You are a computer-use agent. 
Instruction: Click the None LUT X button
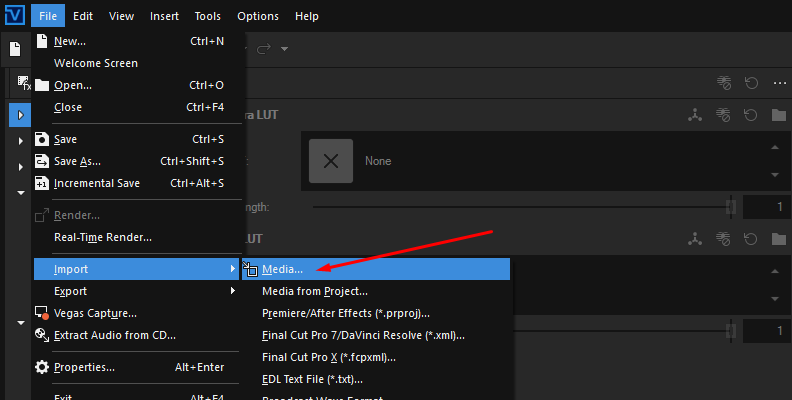(x=331, y=161)
